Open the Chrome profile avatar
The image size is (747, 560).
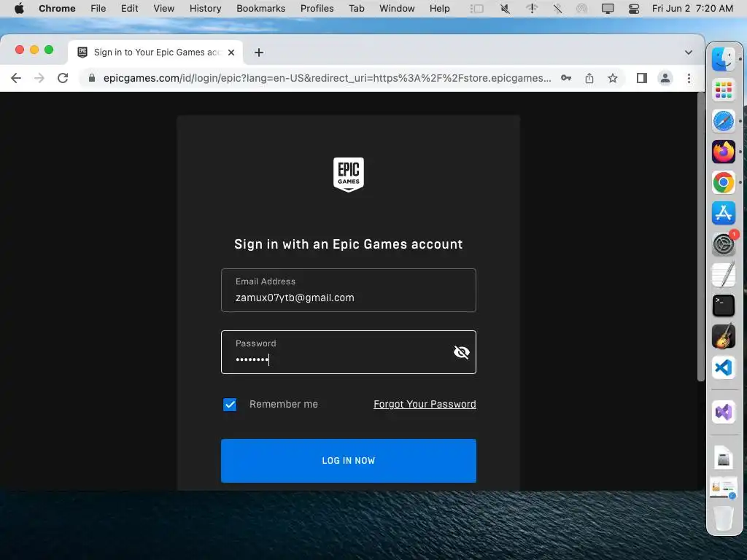point(665,78)
